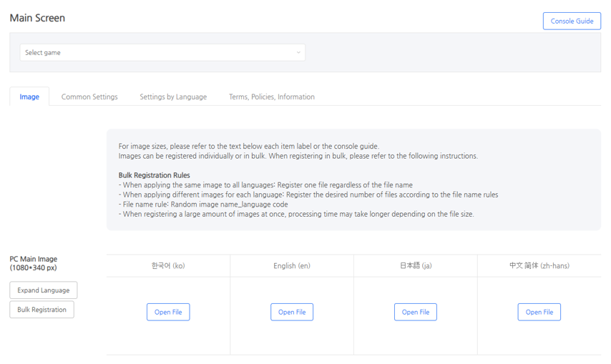The width and height of the screenshot is (611, 364).
Task: Go to Terms, Policies, Information tab
Action: tap(271, 97)
